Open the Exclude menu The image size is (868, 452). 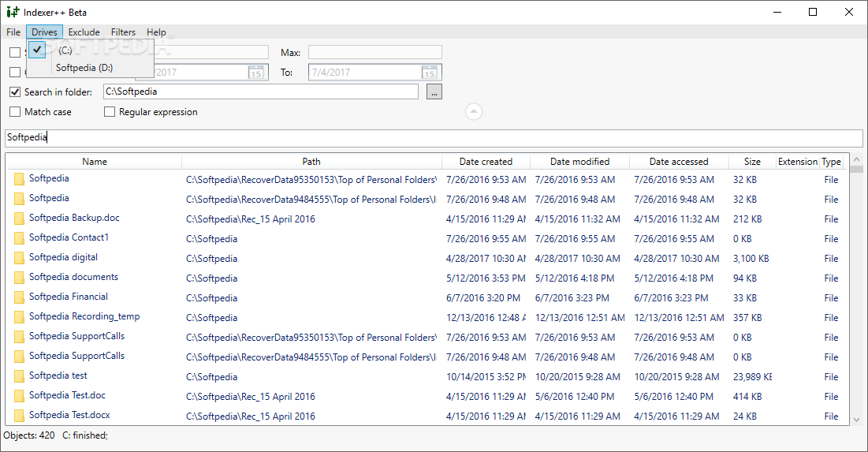pyautogui.click(x=84, y=32)
